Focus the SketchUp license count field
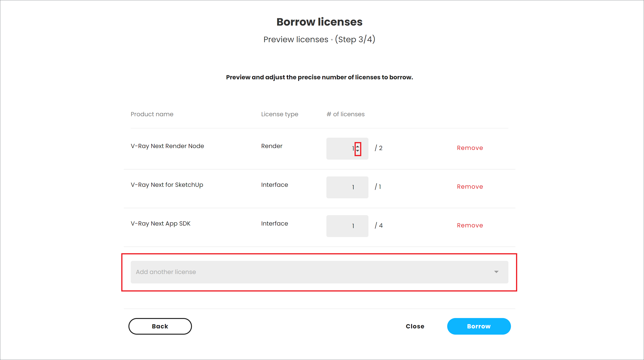This screenshot has width=644, height=360. click(347, 187)
